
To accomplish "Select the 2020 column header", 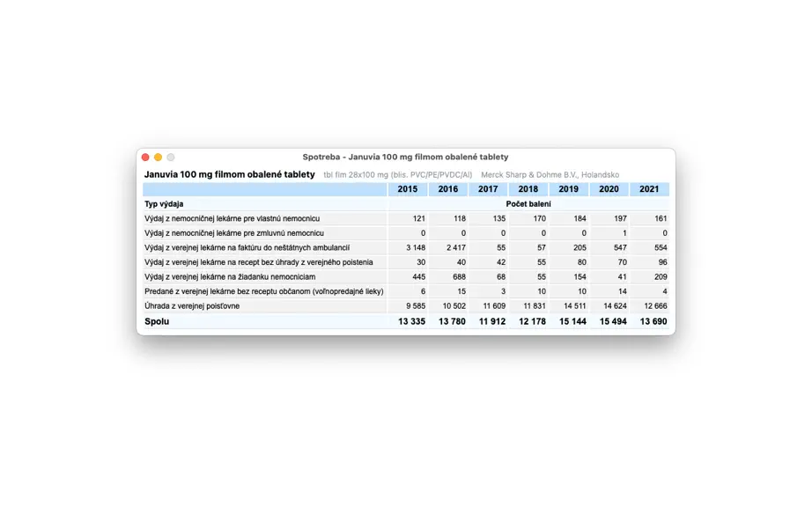I will point(609,189).
